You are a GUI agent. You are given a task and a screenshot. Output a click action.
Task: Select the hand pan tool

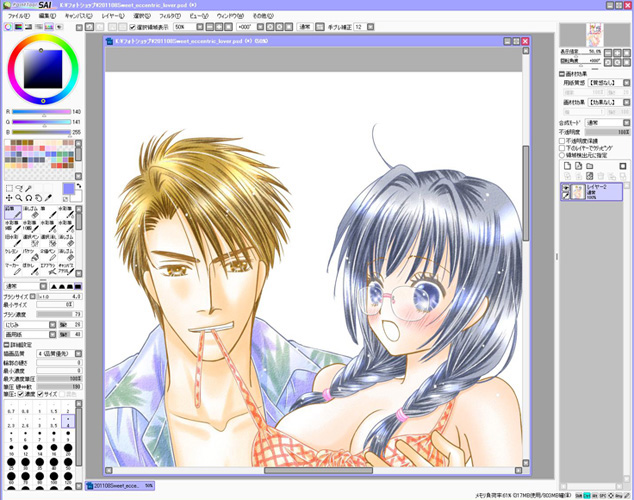pyautogui.click(x=38, y=198)
